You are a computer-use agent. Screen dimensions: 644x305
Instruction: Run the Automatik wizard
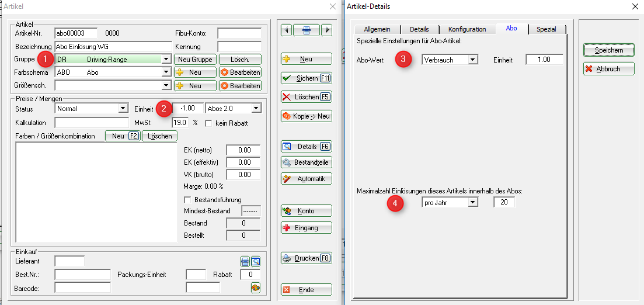click(307, 179)
